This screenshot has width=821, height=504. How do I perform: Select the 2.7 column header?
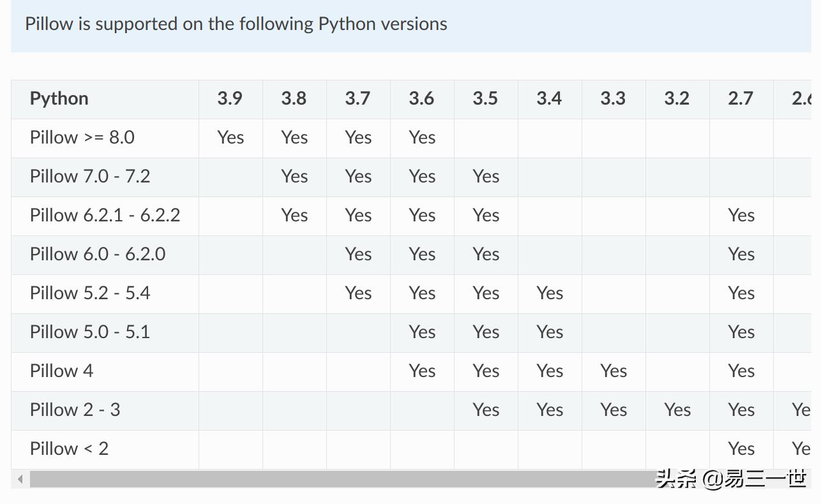[x=741, y=98]
